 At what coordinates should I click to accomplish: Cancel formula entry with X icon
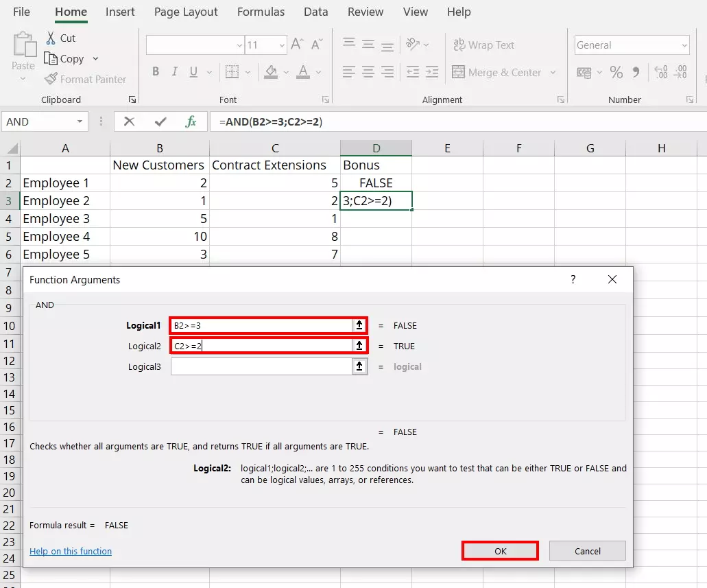(x=130, y=121)
